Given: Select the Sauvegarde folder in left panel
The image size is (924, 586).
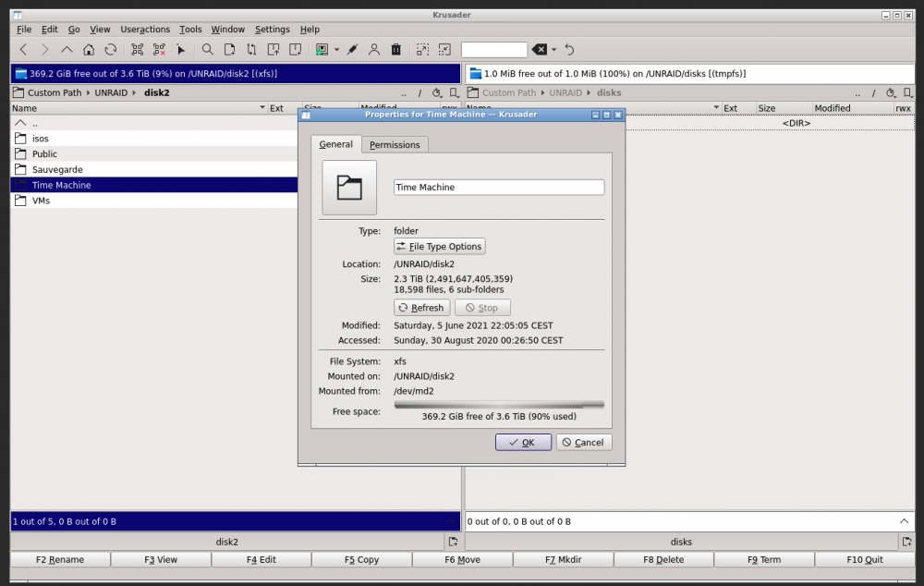Looking at the screenshot, I should coord(154,170).
